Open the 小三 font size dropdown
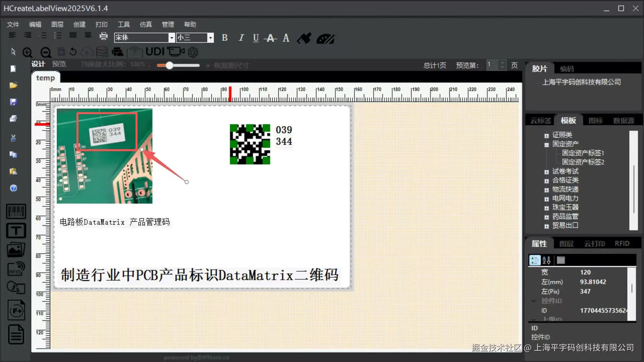Screen dimensions: 644x362 coord(210,38)
